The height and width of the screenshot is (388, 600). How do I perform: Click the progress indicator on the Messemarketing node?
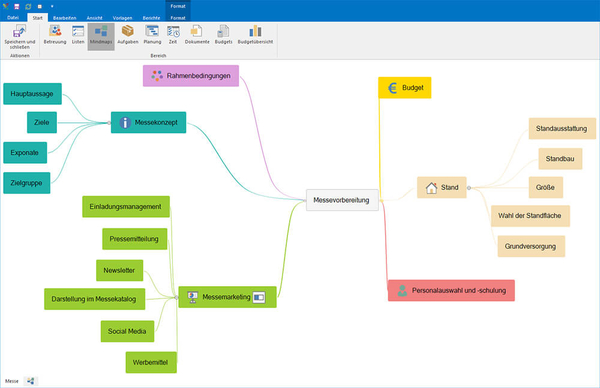pyautogui.click(x=259, y=297)
